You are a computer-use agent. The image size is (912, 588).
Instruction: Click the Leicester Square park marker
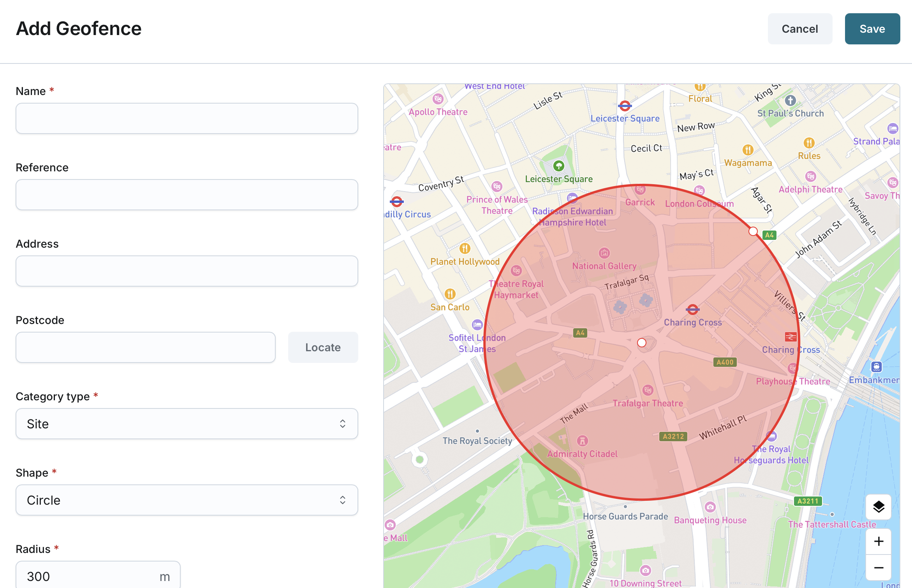tap(559, 166)
